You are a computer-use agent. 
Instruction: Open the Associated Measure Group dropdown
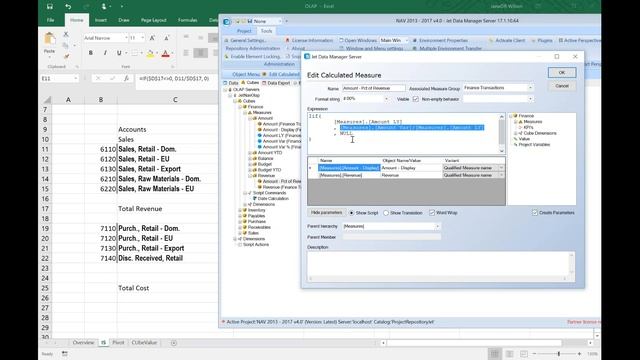(530, 88)
